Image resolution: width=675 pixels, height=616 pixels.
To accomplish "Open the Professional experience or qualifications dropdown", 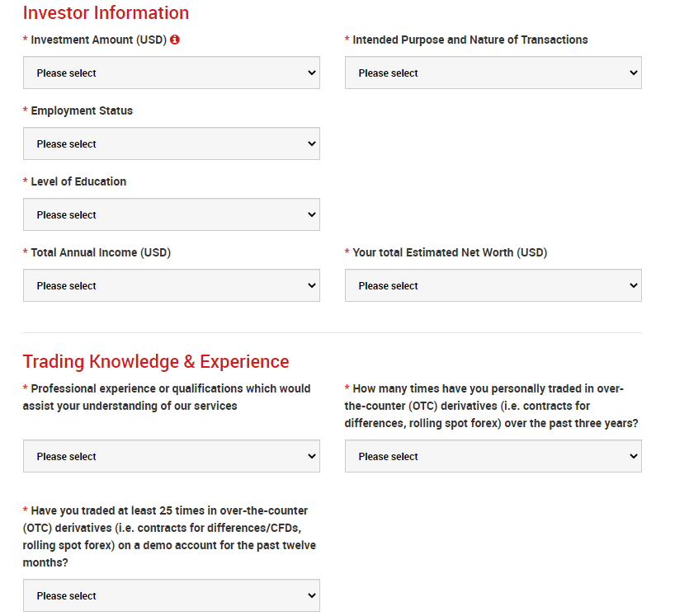I will pos(171,456).
